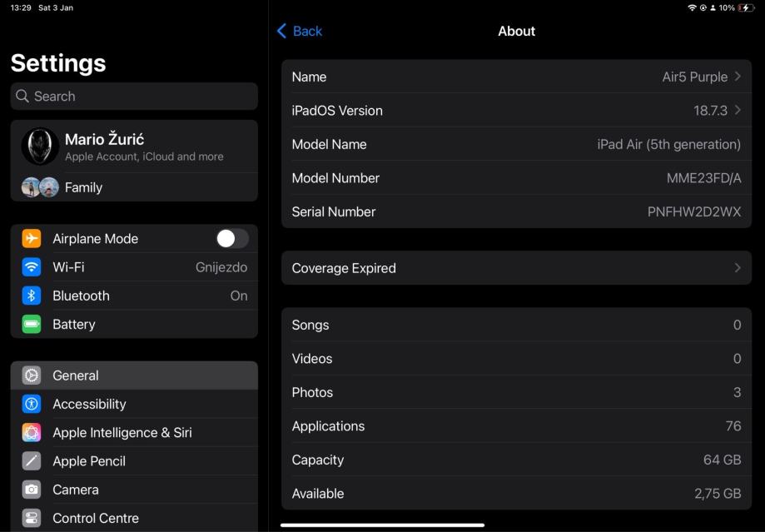Tap the Control Centre icon
The width and height of the screenshot is (765, 532).
[x=32, y=518]
